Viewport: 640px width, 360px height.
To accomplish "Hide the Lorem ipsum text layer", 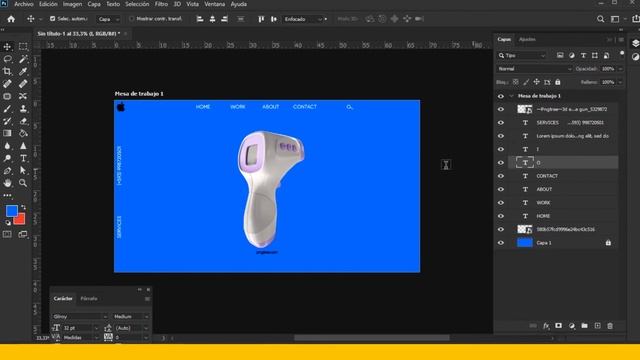I will [x=501, y=136].
